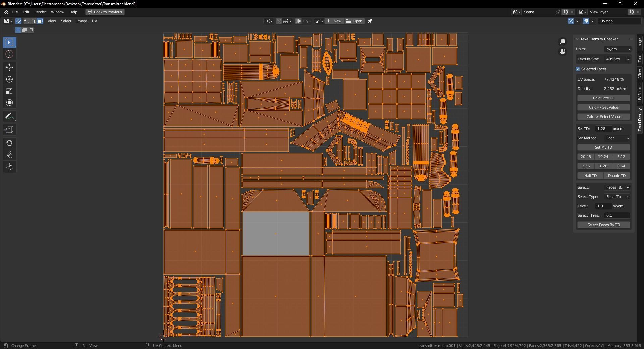Toggle snapping magnet

279,21
